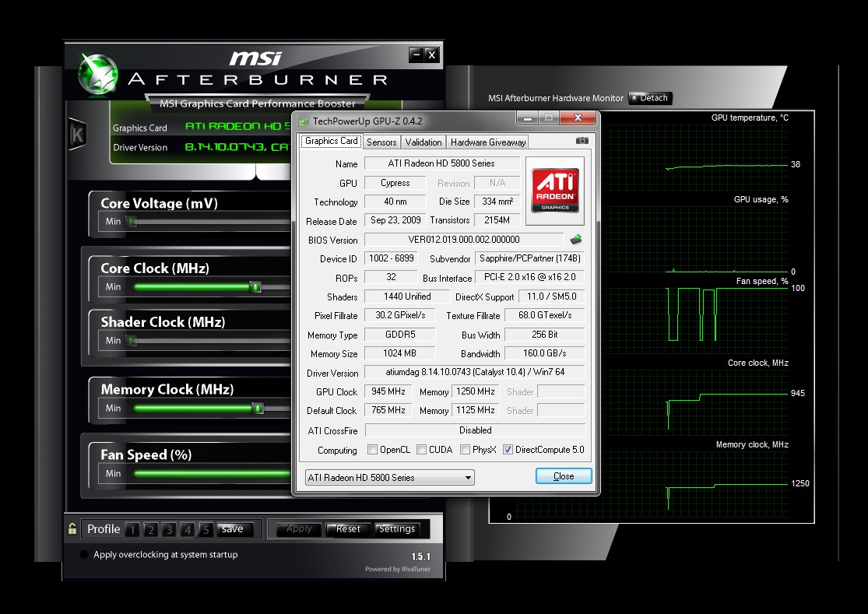This screenshot has width=868, height=614.
Task: Click the Afterburner K side button
Action: [x=77, y=134]
